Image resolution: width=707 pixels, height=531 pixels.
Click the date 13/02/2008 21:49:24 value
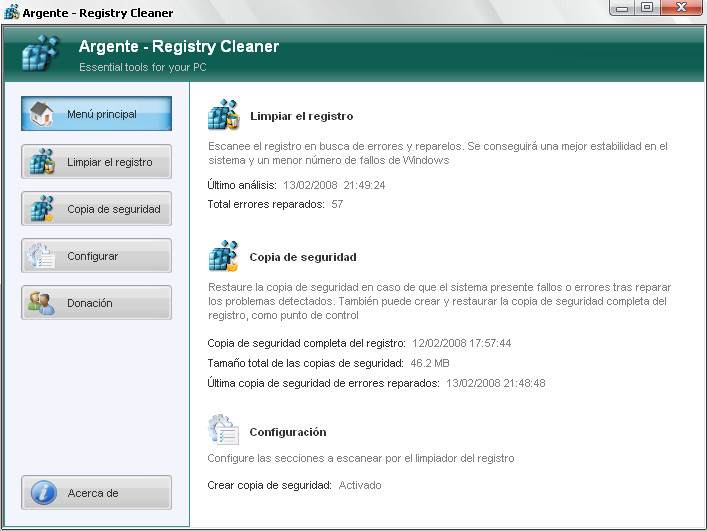pyautogui.click(x=334, y=185)
